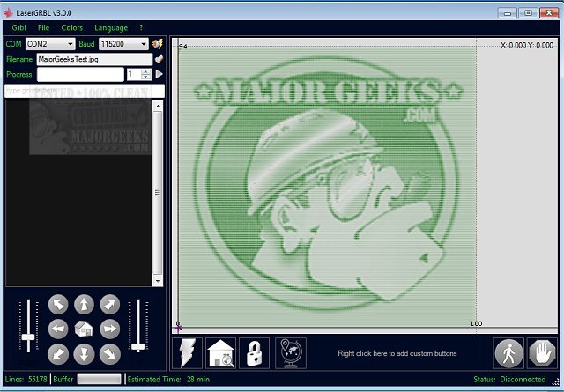Click the "Lines: 55178" status text

[26, 380]
